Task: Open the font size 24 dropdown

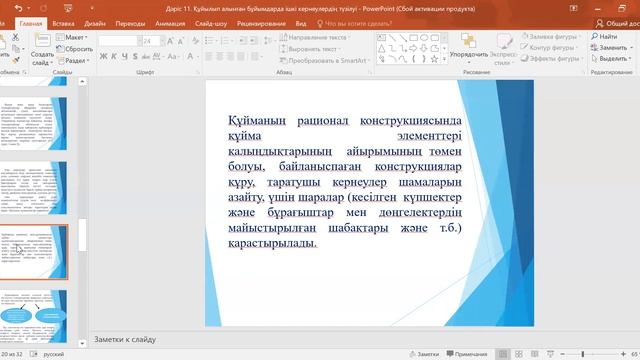Action: tap(163, 41)
